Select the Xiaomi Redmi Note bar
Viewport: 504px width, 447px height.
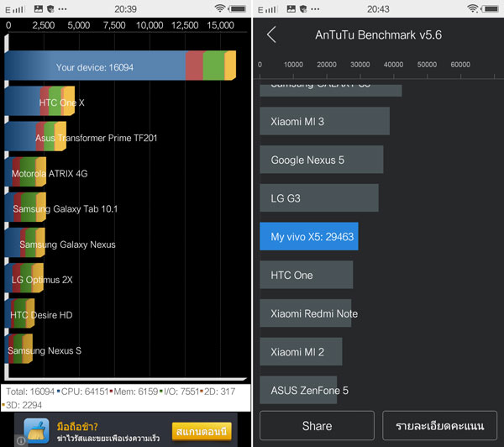(306, 313)
